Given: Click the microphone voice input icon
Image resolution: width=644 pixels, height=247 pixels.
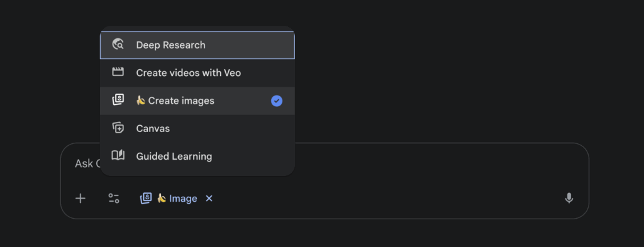Looking at the screenshot, I should 569,198.
